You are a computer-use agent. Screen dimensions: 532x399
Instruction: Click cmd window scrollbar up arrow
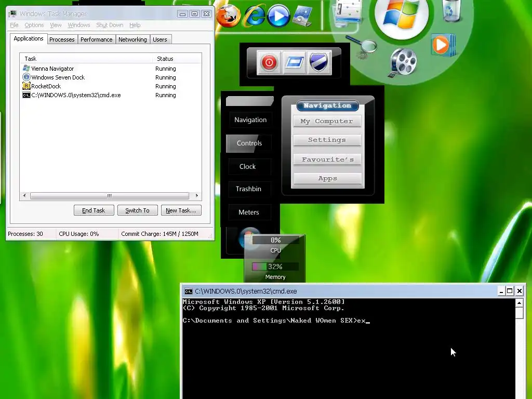click(x=519, y=303)
